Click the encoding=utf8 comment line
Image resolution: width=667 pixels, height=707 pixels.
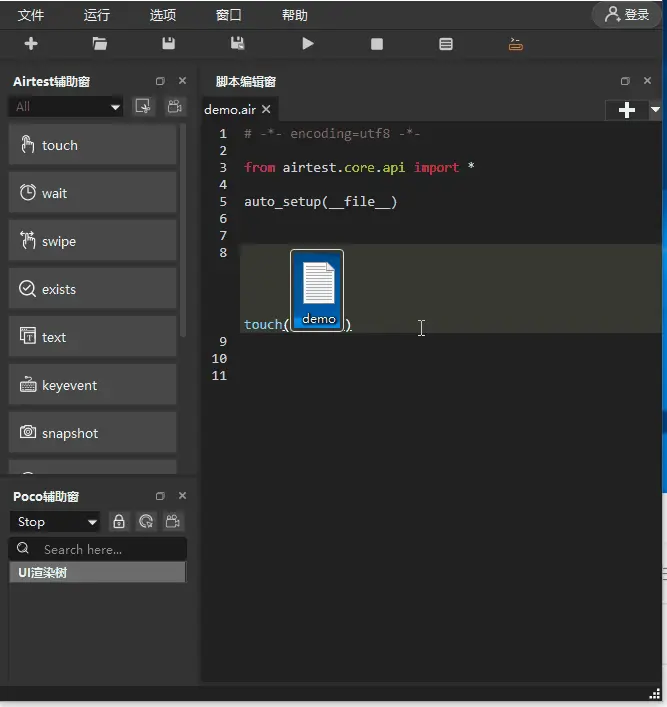pyautogui.click(x=332, y=134)
